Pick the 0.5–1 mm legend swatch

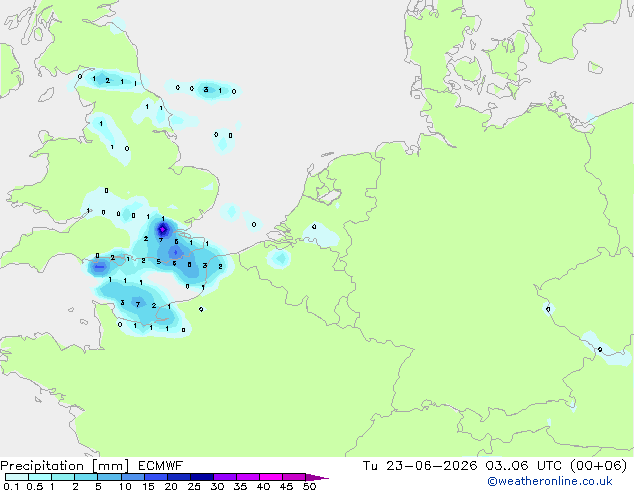(x=40, y=477)
